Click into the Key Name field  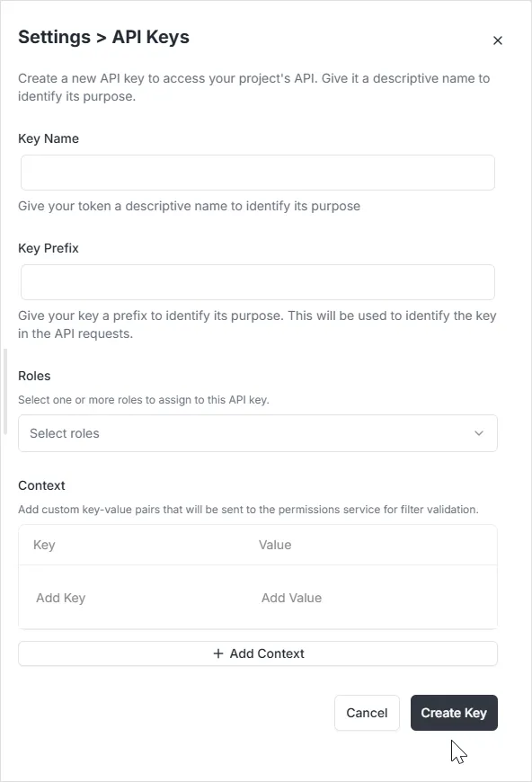click(x=258, y=172)
